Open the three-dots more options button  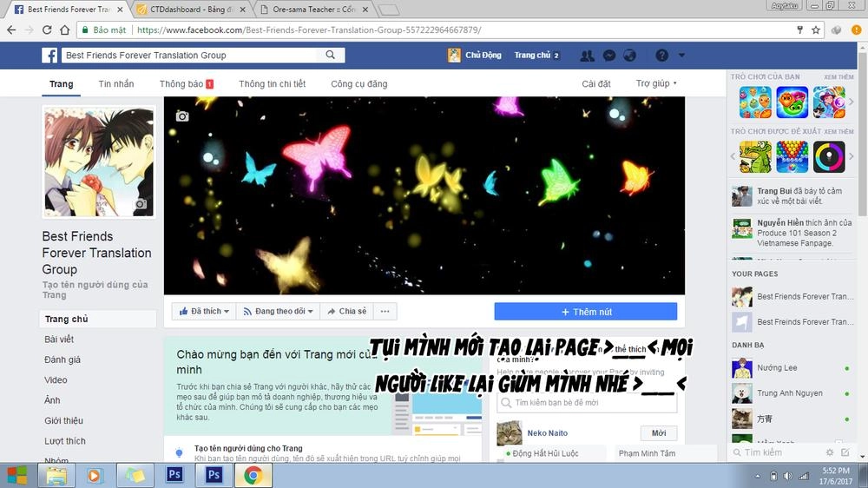(385, 311)
